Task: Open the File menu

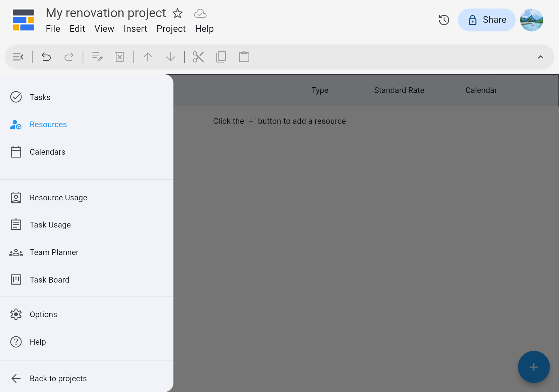Action: (x=53, y=29)
